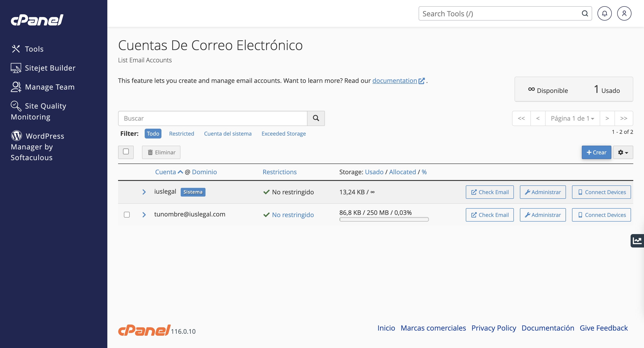Click the Buscar magnifier search button
Image resolution: width=644 pixels, height=348 pixels.
[x=316, y=118]
